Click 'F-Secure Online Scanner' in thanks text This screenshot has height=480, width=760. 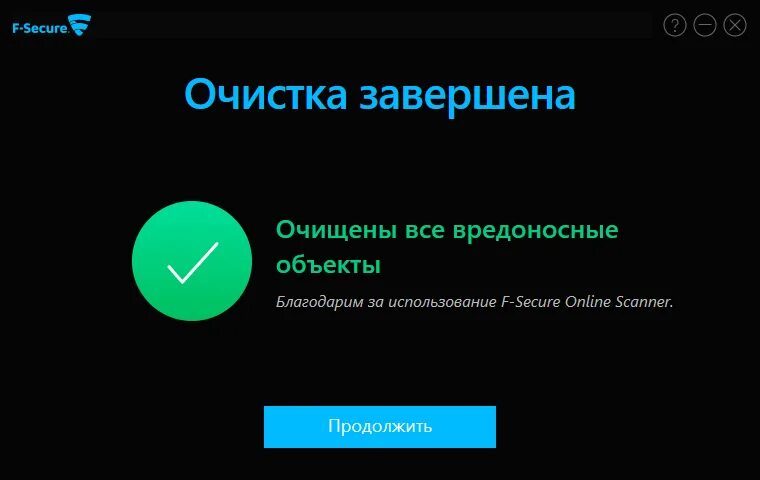586,302
